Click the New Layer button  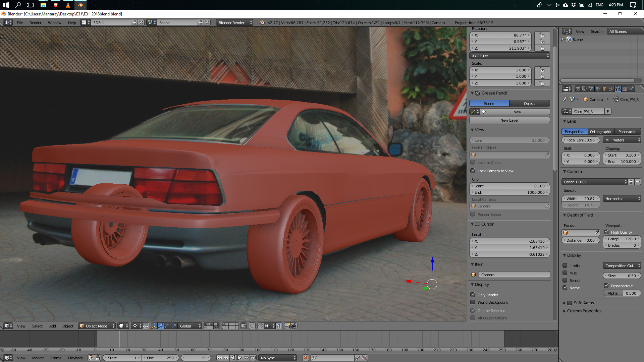pos(509,120)
